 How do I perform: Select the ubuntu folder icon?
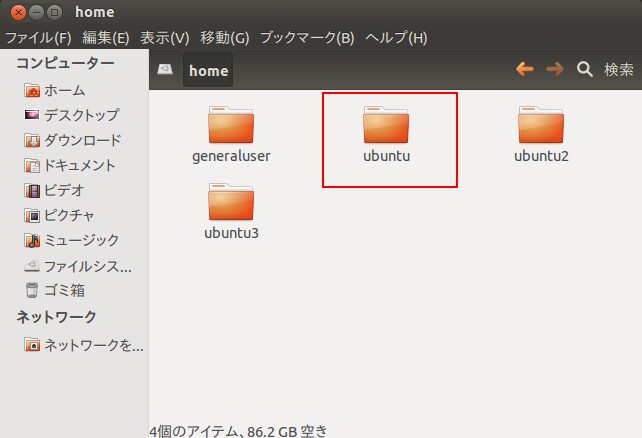tap(386, 124)
